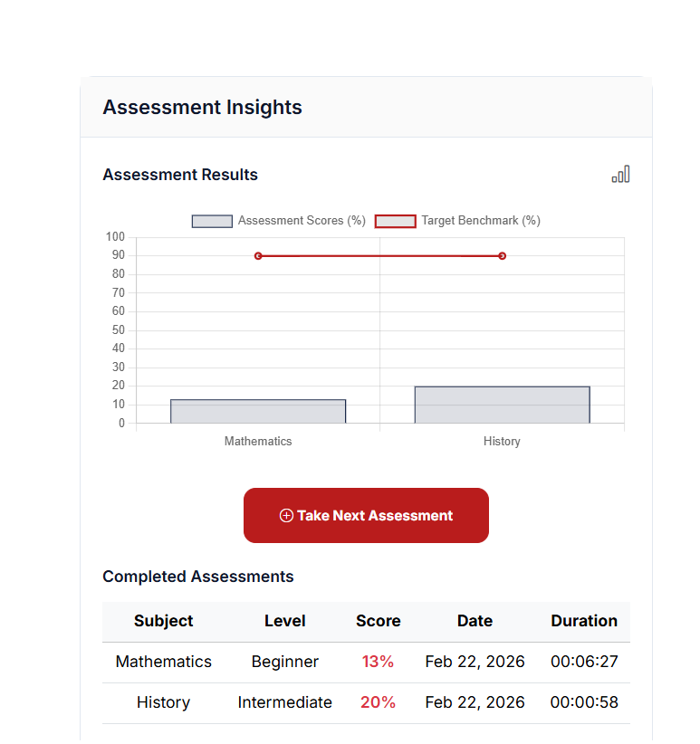This screenshot has width=700, height=744.
Task: Click the Assessment Scores legend color box
Action: pyautogui.click(x=212, y=221)
